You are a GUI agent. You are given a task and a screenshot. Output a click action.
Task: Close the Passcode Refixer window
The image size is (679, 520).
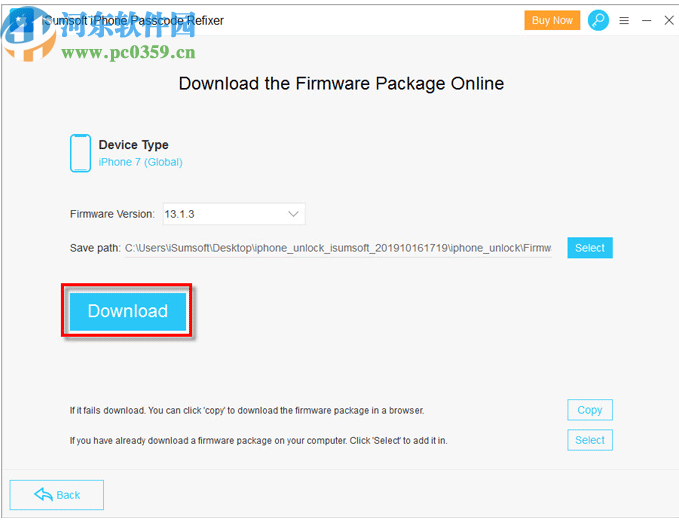[x=669, y=20]
